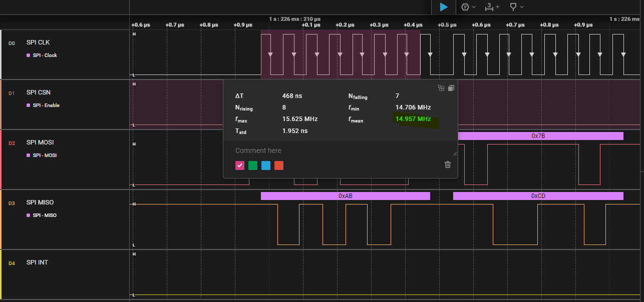
Task: Click the copy icon in measurement popup
Action: (451, 88)
